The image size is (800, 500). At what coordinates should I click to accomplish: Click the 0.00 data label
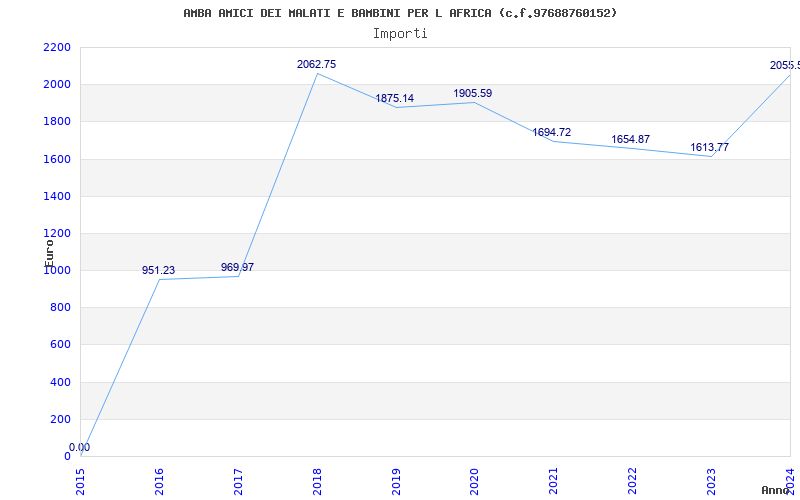pos(80,447)
